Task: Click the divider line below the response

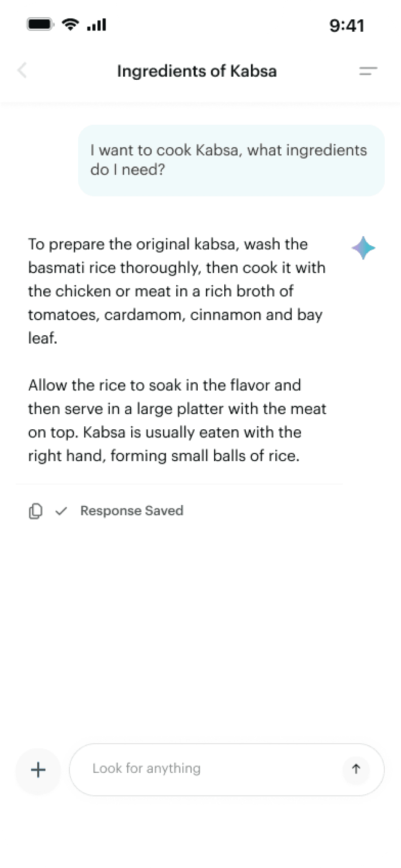Action: [x=179, y=484]
